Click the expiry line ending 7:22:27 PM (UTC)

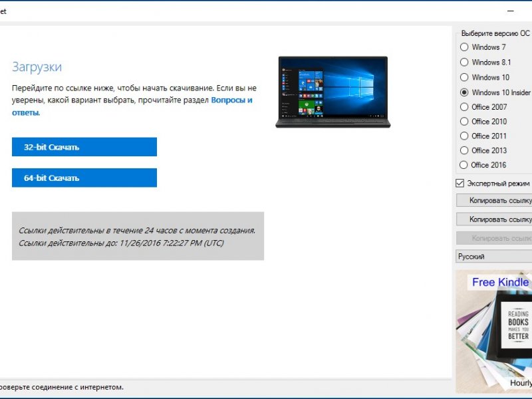121,243
